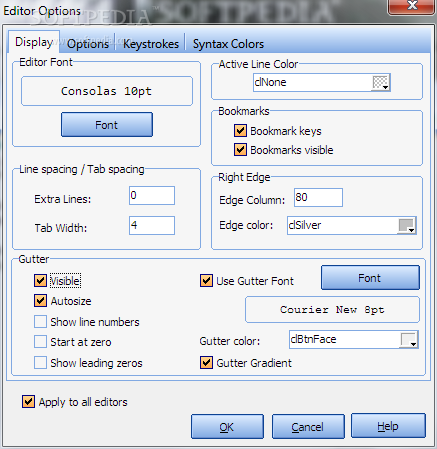Open Help for editor options
The height and width of the screenshot is (449, 437).
(388, 426)
